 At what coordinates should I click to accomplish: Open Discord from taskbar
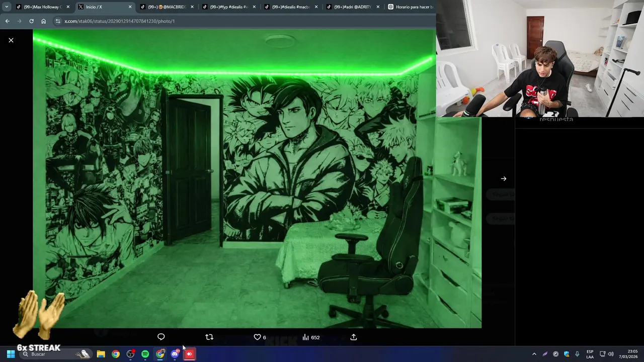coord(175,354)
